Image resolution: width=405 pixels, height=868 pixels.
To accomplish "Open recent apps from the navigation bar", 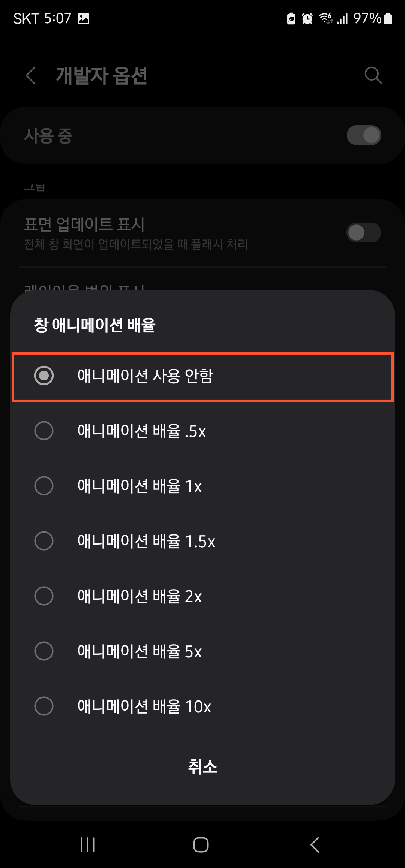I will pos(87,844).
